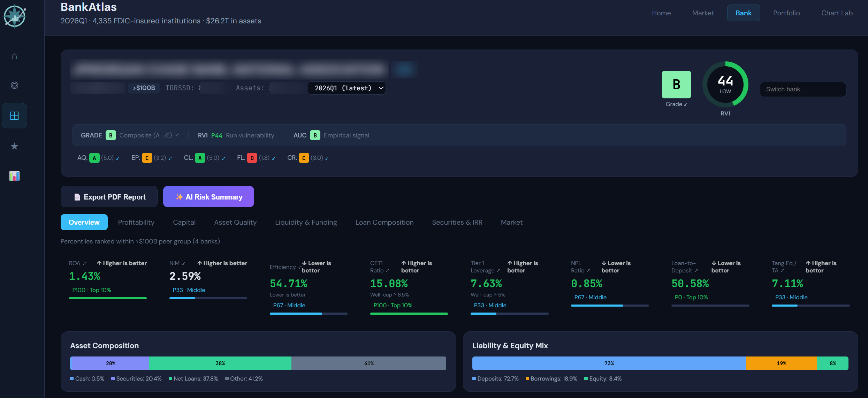Switch to the Capital tab

pos(184,222)
